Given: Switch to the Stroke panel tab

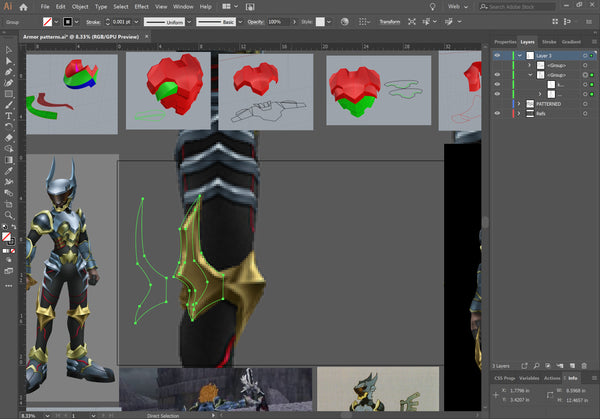Looking at the screenshot, I should pos(551,42).
